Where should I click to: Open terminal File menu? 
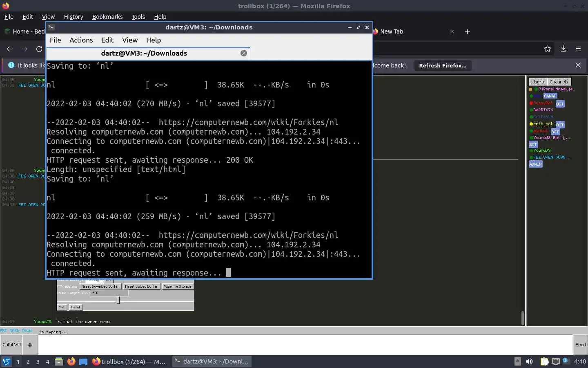tap(55, 40)
